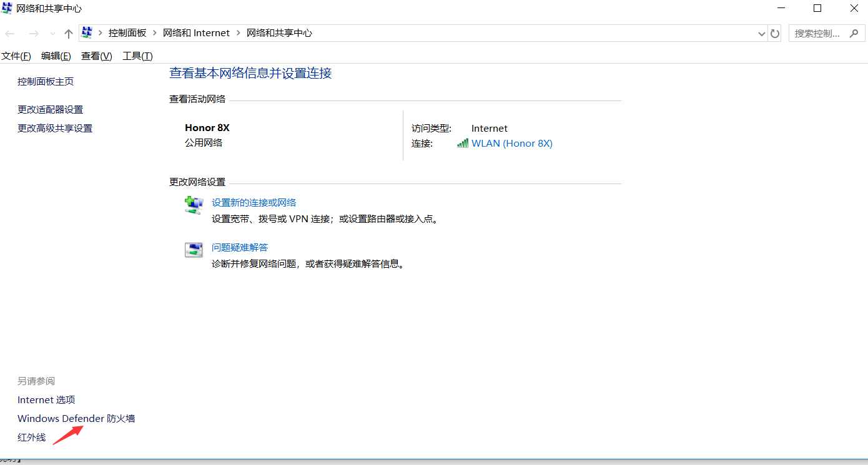The height and width of the screenshot is (465, 868).
Task: Open 更改适配器设置
Action: 51,110
